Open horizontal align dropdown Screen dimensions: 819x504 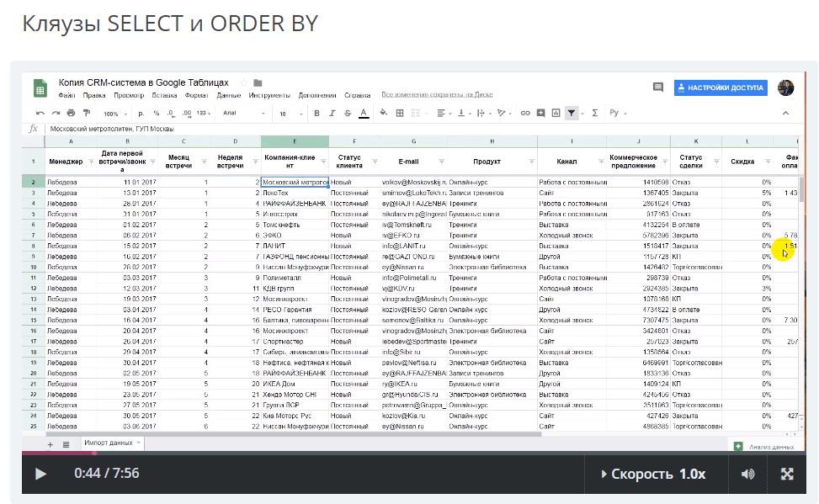click(444, 113)
